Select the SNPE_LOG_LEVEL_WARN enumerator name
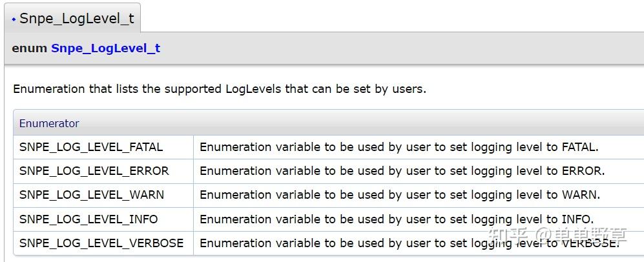Viewport: 644px width, 262px height. tap(92, 195)
